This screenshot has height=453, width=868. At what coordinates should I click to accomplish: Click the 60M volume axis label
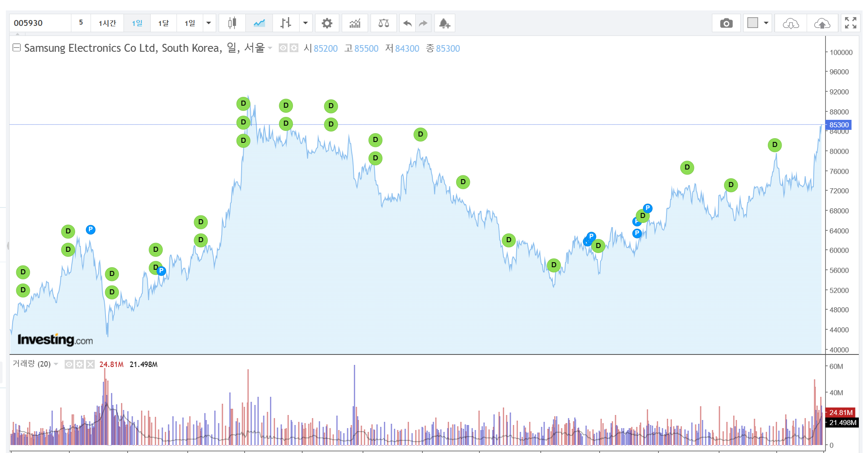pyautogui.click(x=836, y=367)
